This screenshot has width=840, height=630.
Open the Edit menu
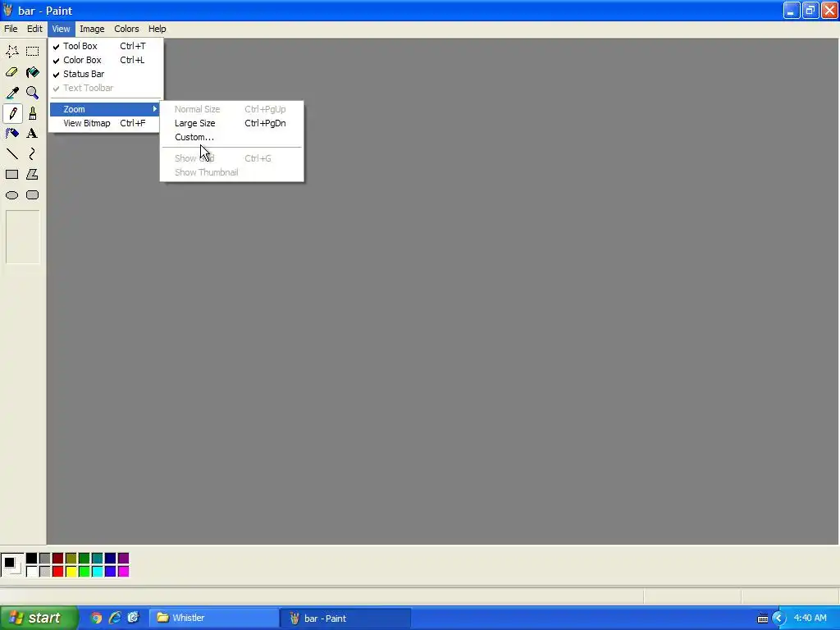pos(34,29)
